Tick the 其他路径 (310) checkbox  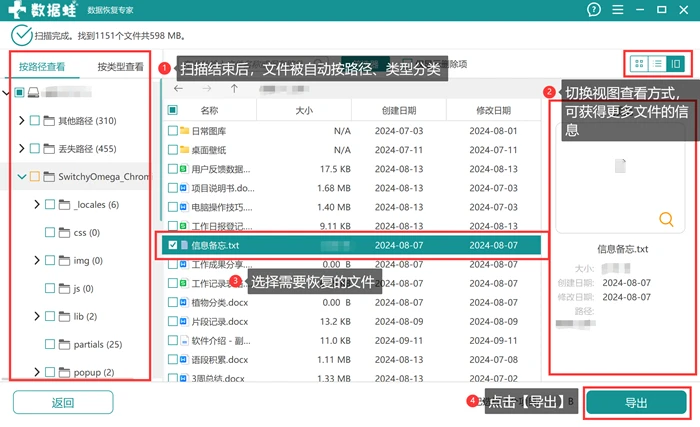pyautogui.click(x=35, y=121)
